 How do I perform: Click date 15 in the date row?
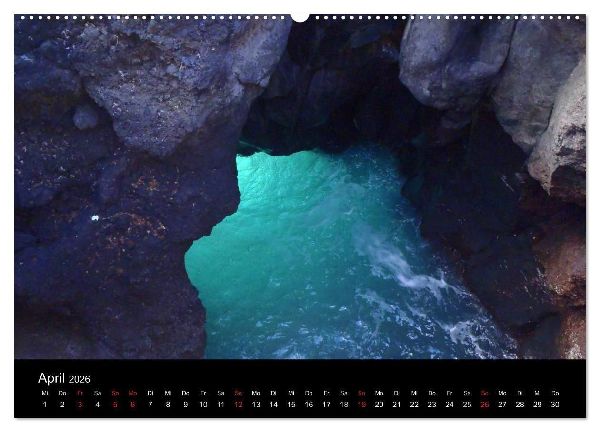pos(291,404)
